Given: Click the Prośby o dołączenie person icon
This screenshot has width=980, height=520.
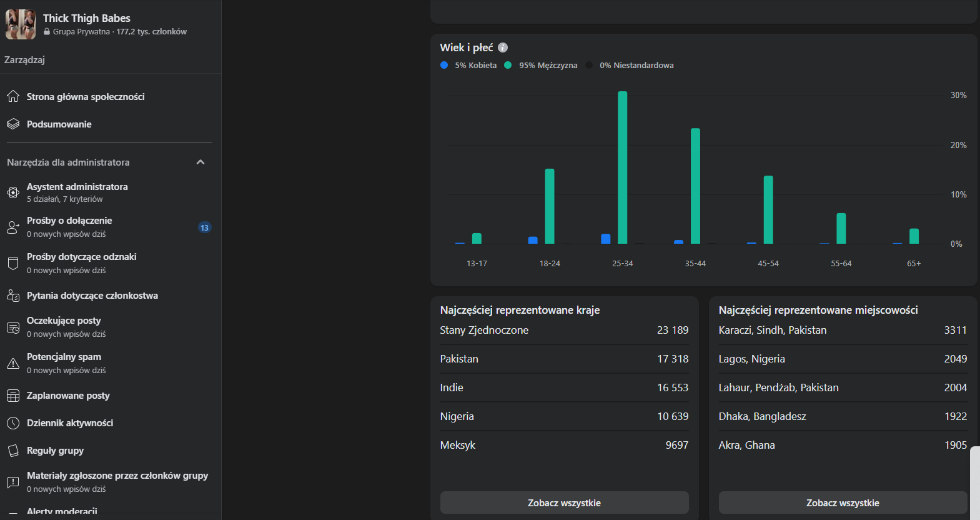Looking at the screenshot, I should coord(13,227).
